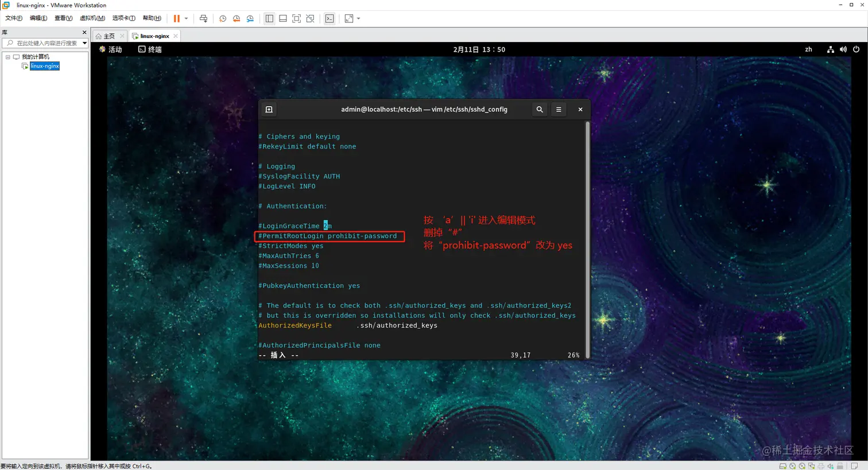This screenshot has width=868, height=470.
Task: Enter full screen mode from the toolbar
Action: (297, 18)
